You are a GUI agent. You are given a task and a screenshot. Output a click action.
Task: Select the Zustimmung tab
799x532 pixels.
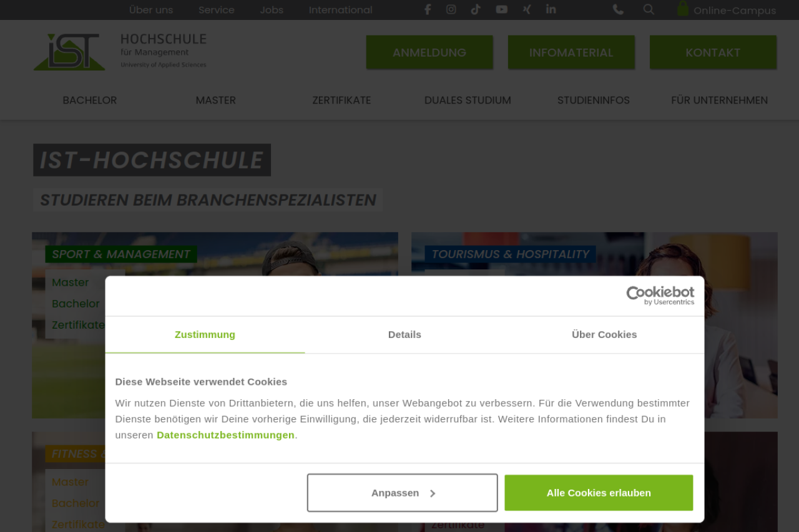[x=205, y=335]
